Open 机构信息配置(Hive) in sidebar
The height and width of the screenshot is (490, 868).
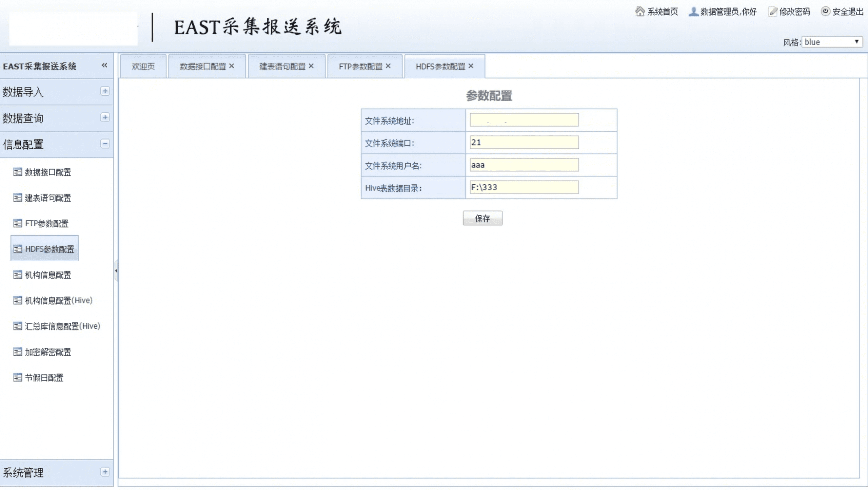[58, 300]
